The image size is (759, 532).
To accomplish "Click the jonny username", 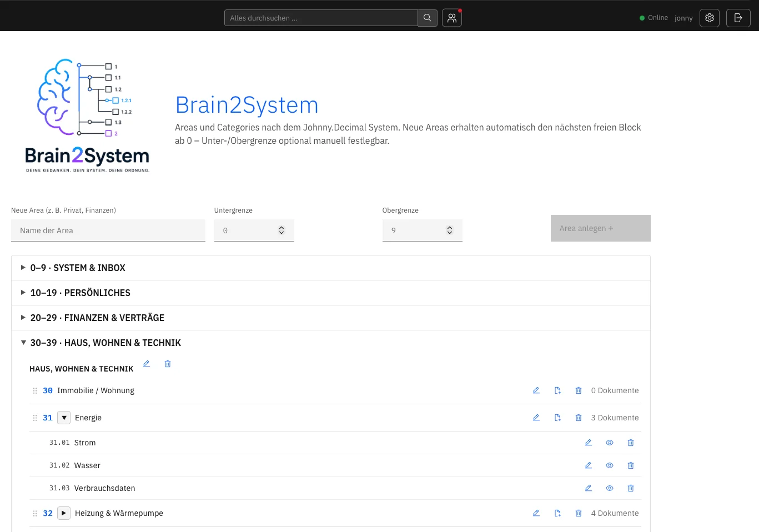I will (x=683, y=18).
